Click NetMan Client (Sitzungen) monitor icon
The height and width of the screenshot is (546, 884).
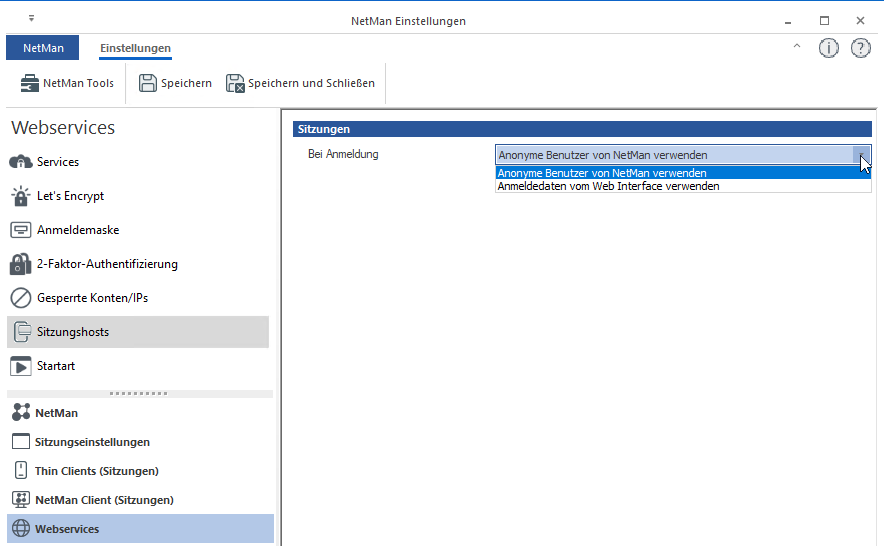(x=21, y=500)
